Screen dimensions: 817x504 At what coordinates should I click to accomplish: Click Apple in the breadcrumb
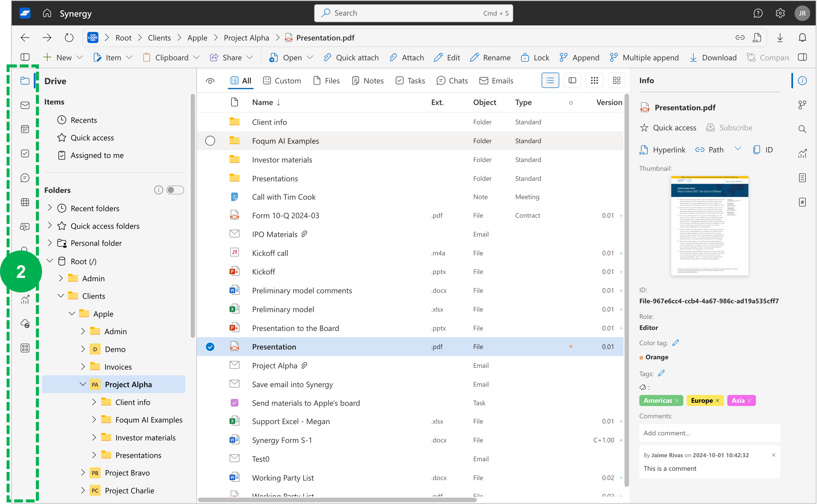click(x=197, y=38)
